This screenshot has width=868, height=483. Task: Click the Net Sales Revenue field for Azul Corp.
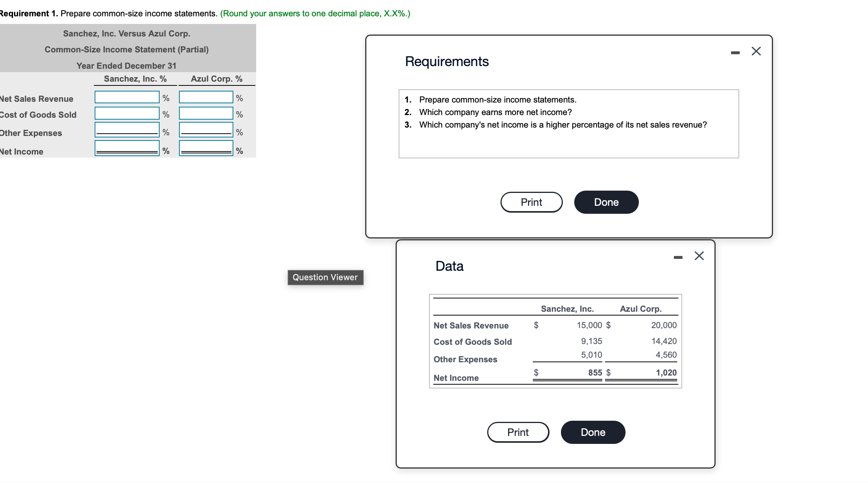(x=206, y=97)
